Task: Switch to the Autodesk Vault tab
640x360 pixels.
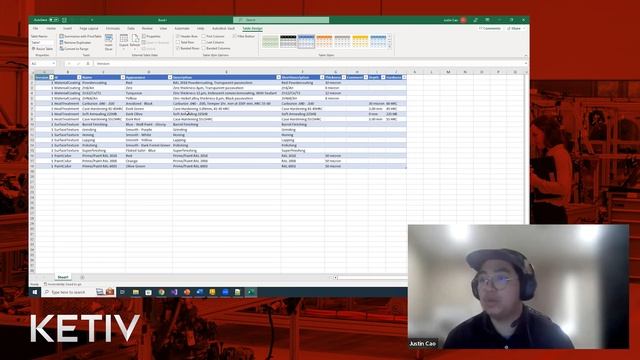Action: click(223, 29)
